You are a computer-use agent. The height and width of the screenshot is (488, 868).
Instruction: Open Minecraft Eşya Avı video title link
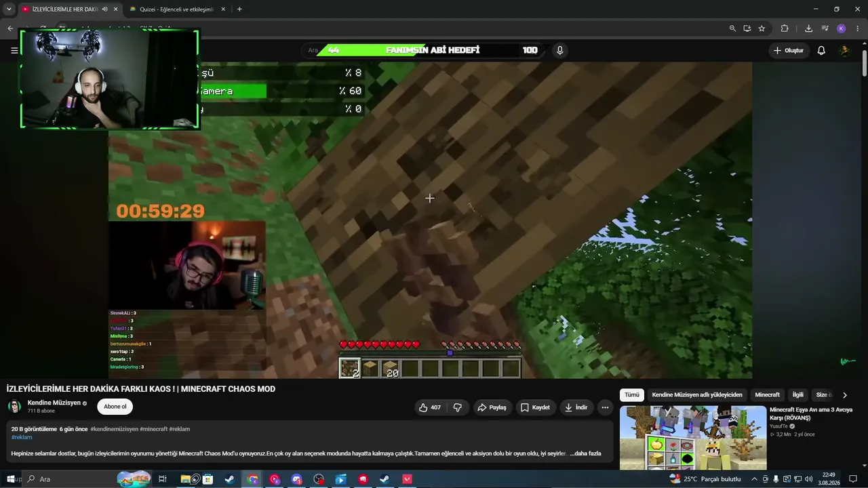[x=811, y=413]
